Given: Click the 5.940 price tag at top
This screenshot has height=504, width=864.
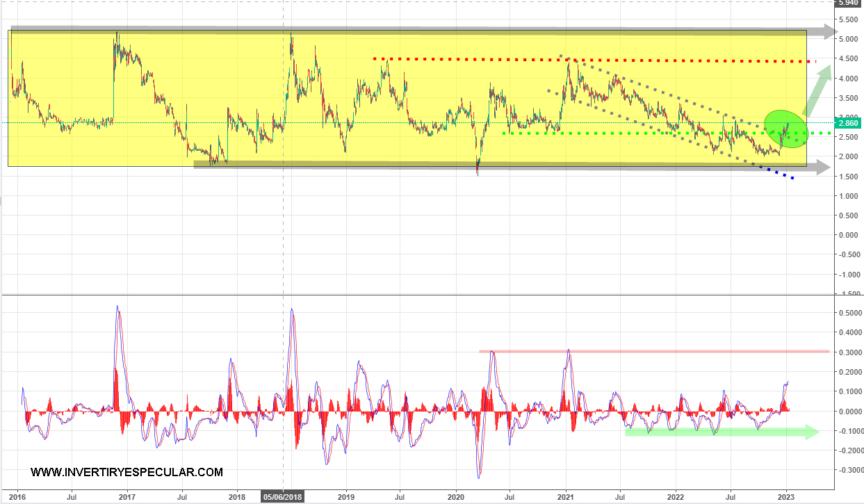Looking at the screenshot, I should [849, 3].
